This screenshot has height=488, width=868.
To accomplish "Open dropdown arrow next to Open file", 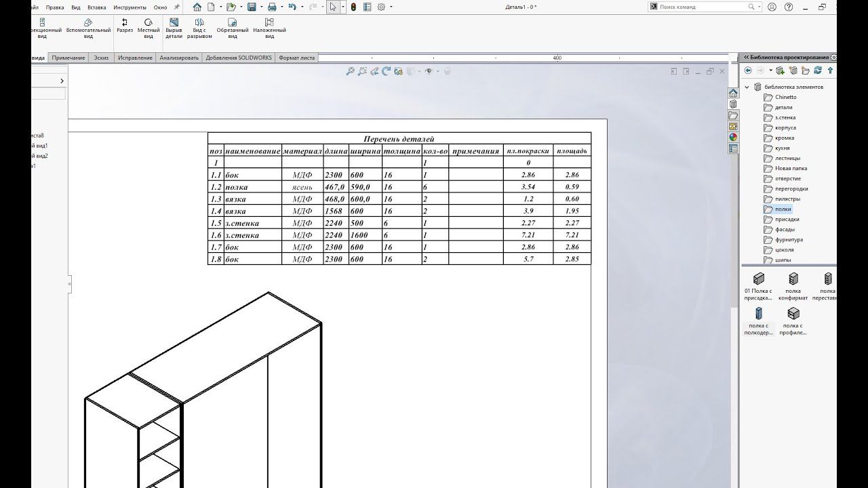I will click(x=240, y=7).
